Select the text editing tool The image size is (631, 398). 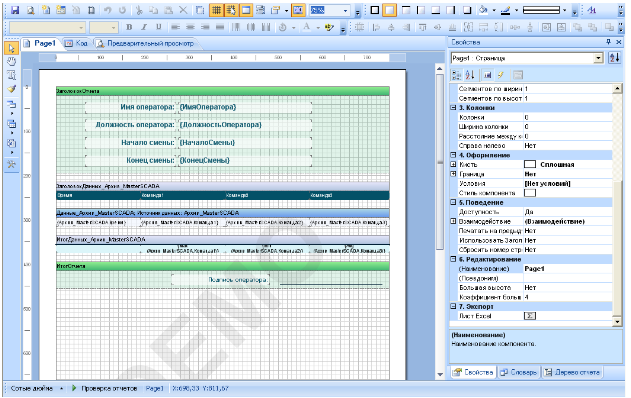pos(11,75)
